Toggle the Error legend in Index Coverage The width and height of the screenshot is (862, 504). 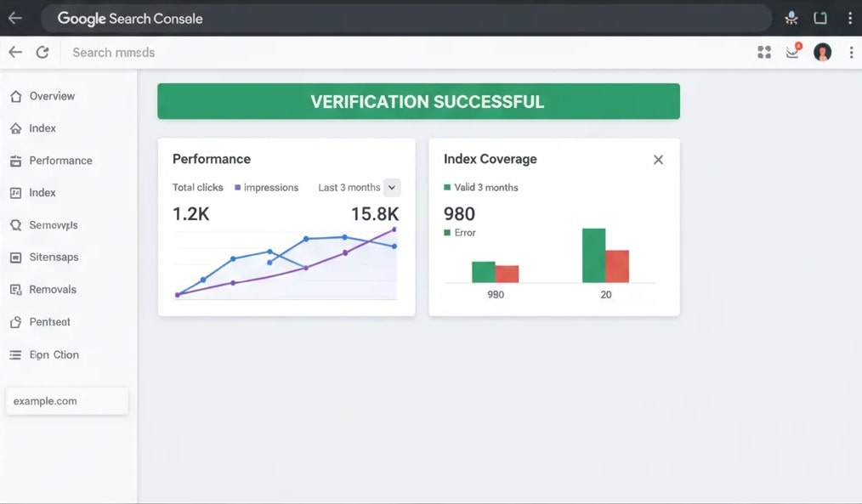(x=460, y=233)
